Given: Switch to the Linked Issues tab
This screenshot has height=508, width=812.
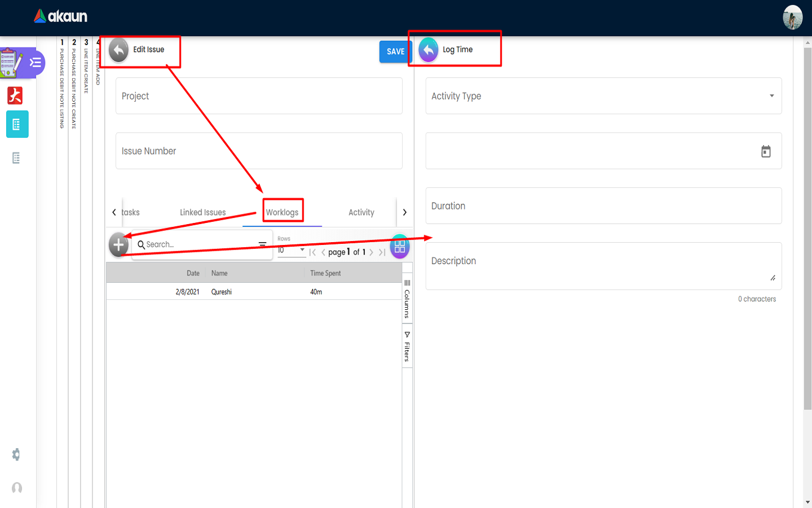Looking at the screenshot, I should point(203,212).
